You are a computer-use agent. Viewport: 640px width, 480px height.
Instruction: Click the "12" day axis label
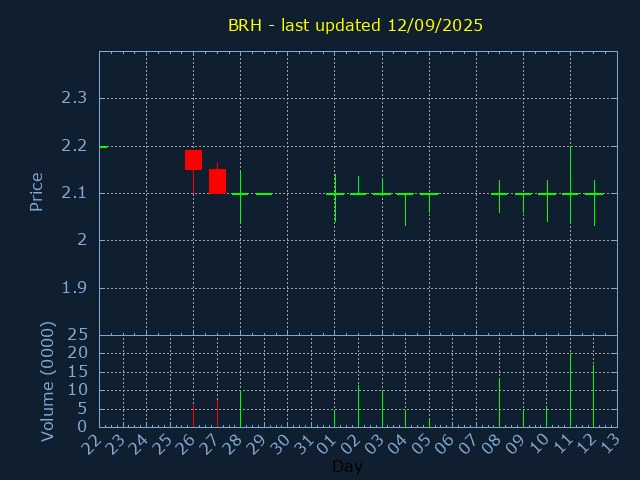pyautogui.click(x=587, y=444)
